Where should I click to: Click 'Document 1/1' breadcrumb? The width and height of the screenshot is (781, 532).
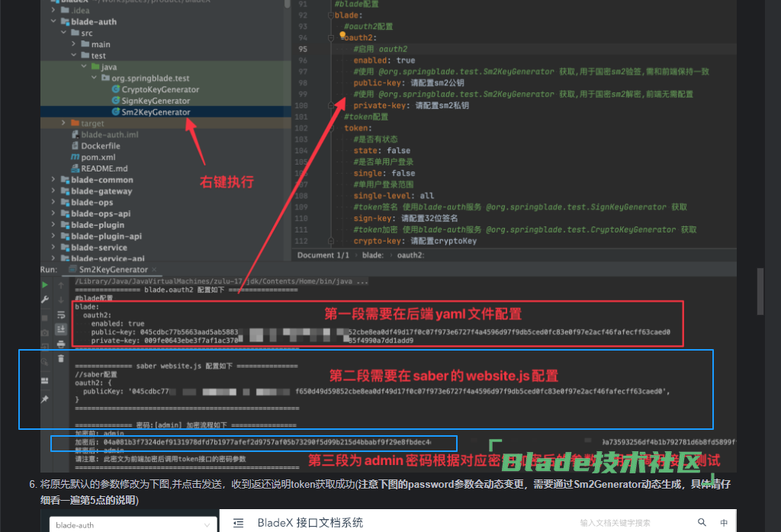(323, 255)
